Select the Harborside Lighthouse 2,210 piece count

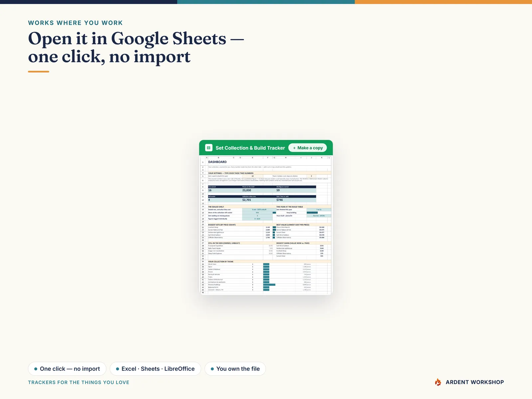(x=268, y=232)
